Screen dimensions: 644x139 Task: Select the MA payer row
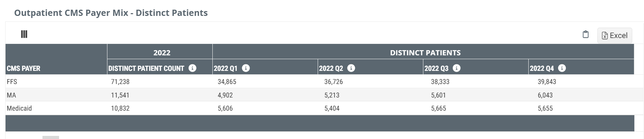click(x=11, y=95)
